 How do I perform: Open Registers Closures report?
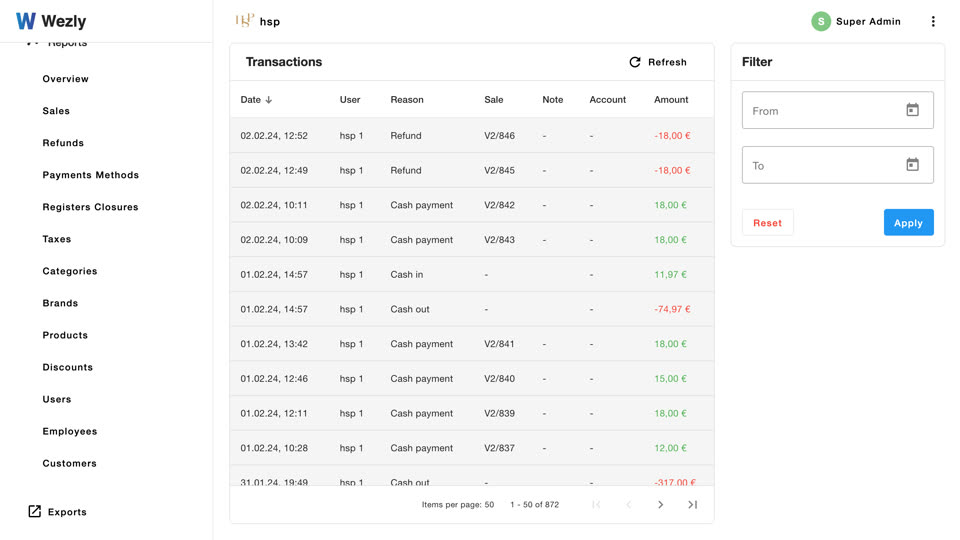91,207
